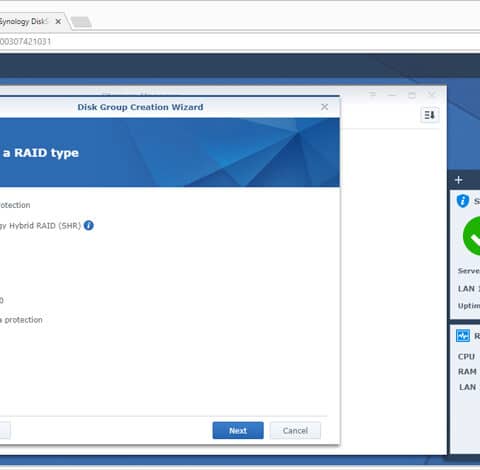Viewport: 480px width, 470px height.
Task: Close the Synology browser tab
Action: coord(58,22)
